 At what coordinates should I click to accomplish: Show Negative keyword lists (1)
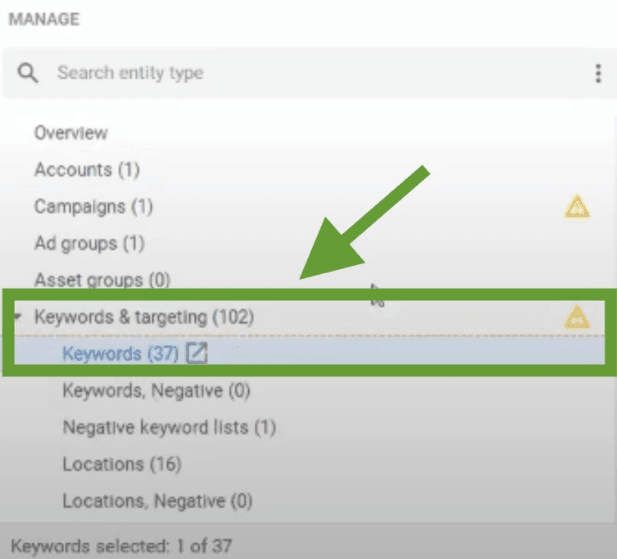pos(169,427)
